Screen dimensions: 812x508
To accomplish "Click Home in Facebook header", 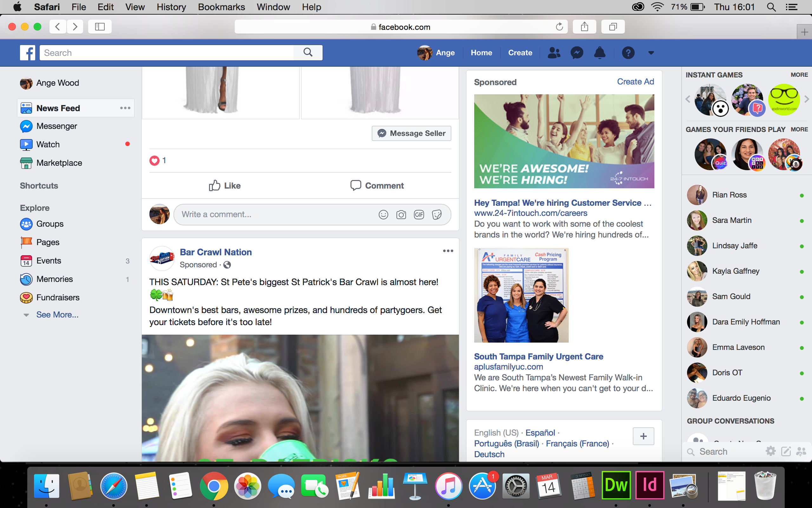I will (x=481, y=53).
